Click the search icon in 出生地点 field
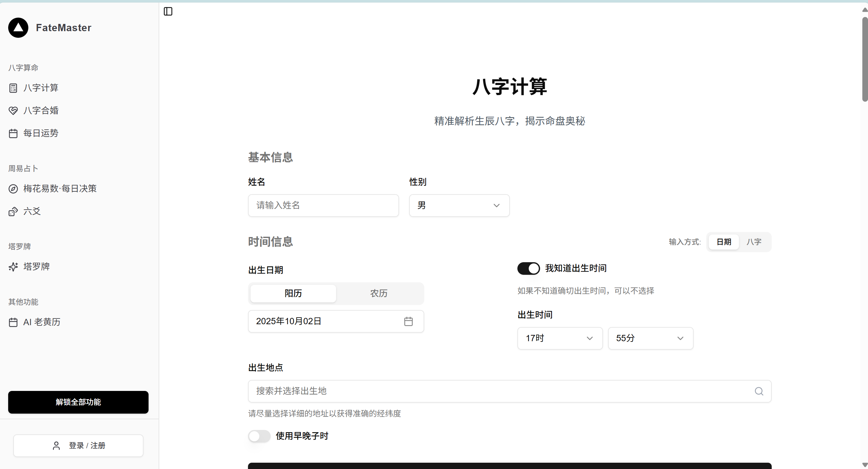868x469 pixels. [x=758, y=391]
